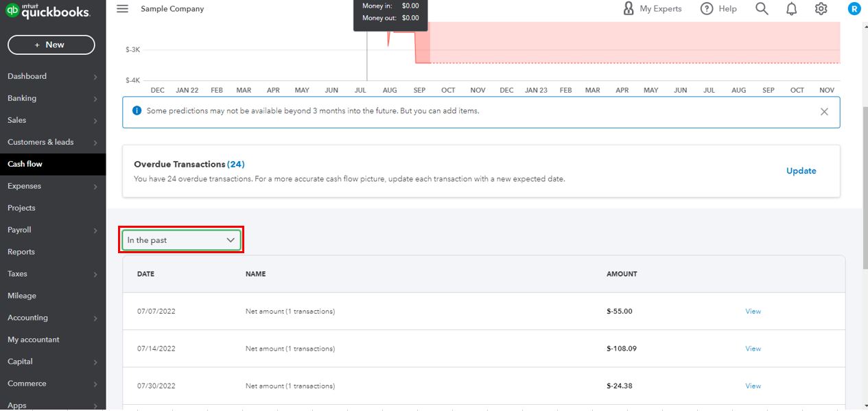Open Customers & leads menu item

pos(40,142)
